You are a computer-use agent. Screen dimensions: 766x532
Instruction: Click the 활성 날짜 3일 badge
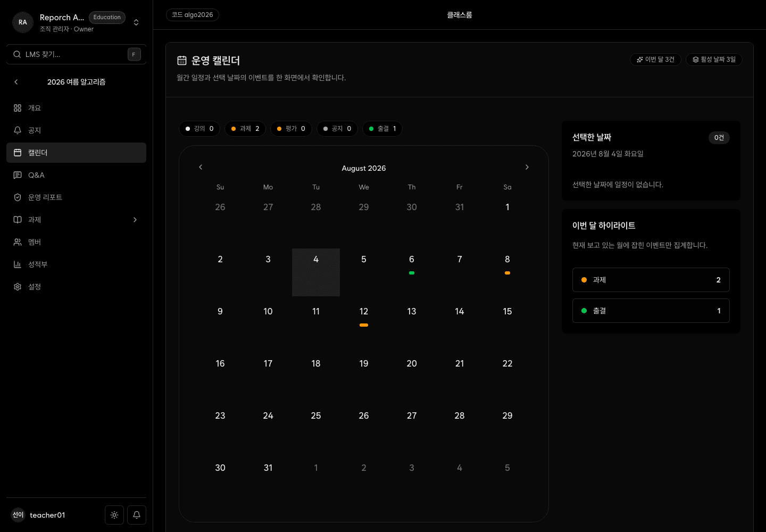tap(714, 60)
